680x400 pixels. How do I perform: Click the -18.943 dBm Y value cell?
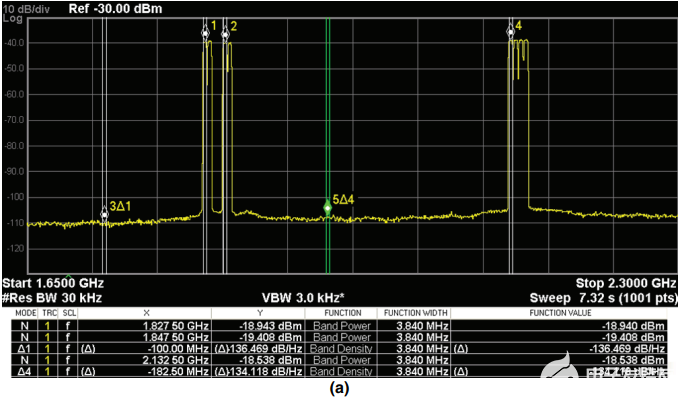pyautogui.click(x=271, y=326)
